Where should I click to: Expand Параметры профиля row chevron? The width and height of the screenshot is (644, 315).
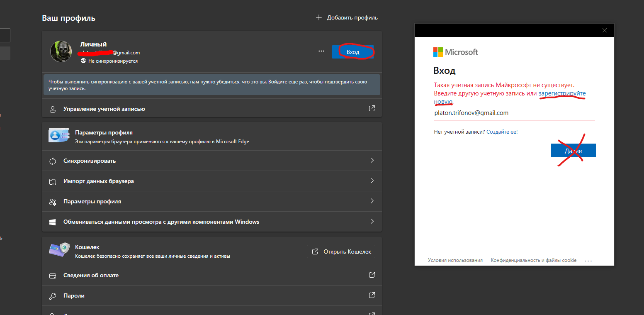point(372,201)
